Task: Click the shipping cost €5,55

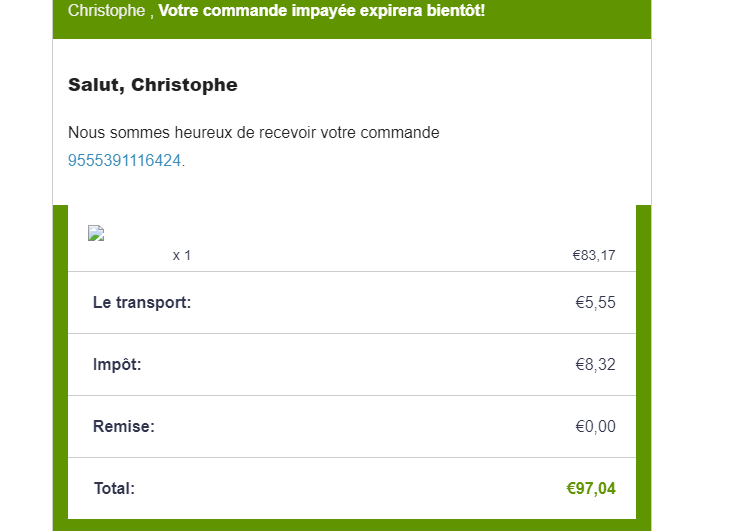Action: [595, 303]
